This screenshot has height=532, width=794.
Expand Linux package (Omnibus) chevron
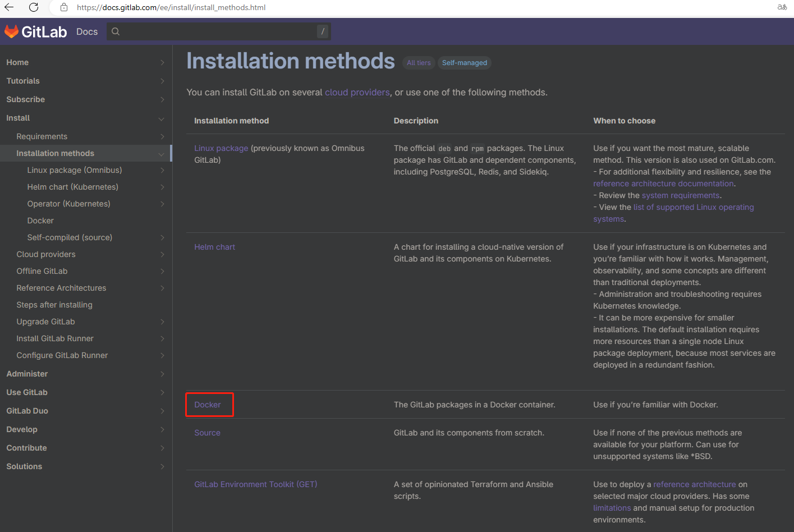pos(162,170)
